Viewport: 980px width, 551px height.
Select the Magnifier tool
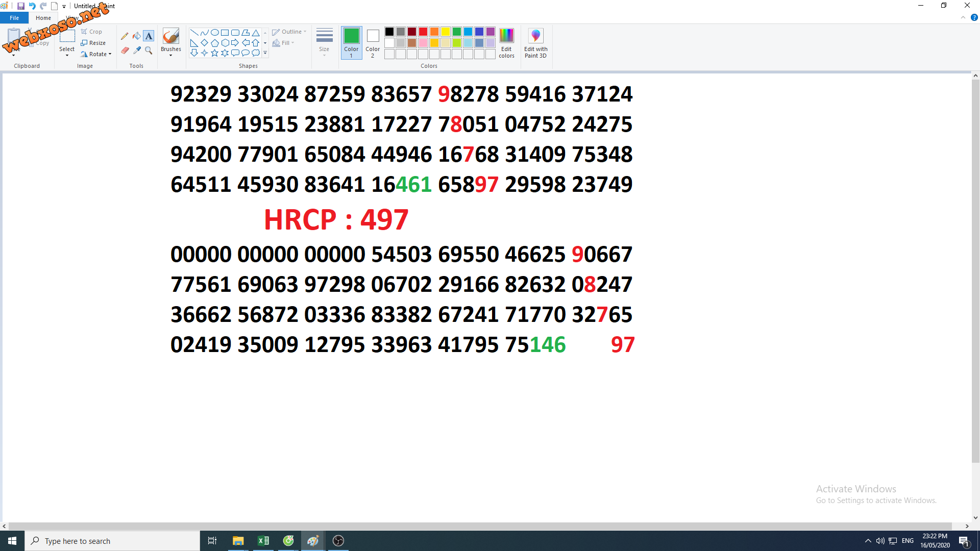(x=149, y=50)
